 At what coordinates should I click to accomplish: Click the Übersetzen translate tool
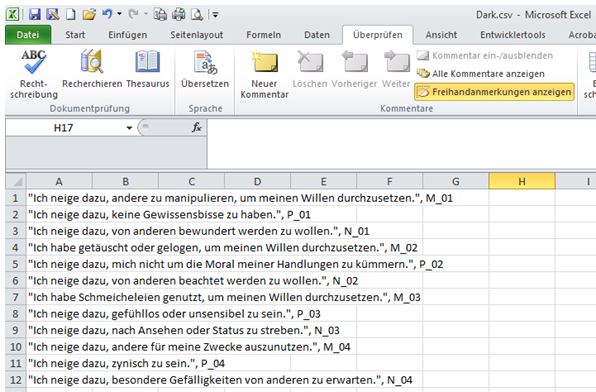205,69
